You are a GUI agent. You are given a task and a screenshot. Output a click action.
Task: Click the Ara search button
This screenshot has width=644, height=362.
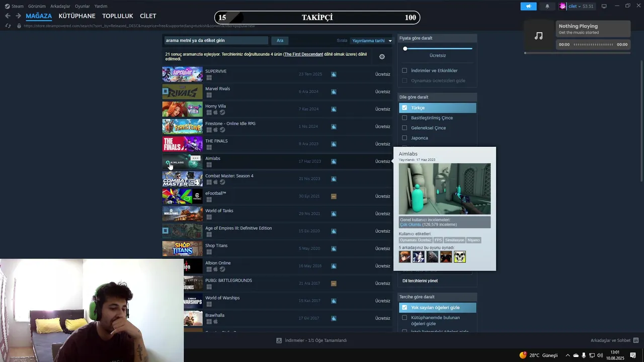tap(280, 40)
